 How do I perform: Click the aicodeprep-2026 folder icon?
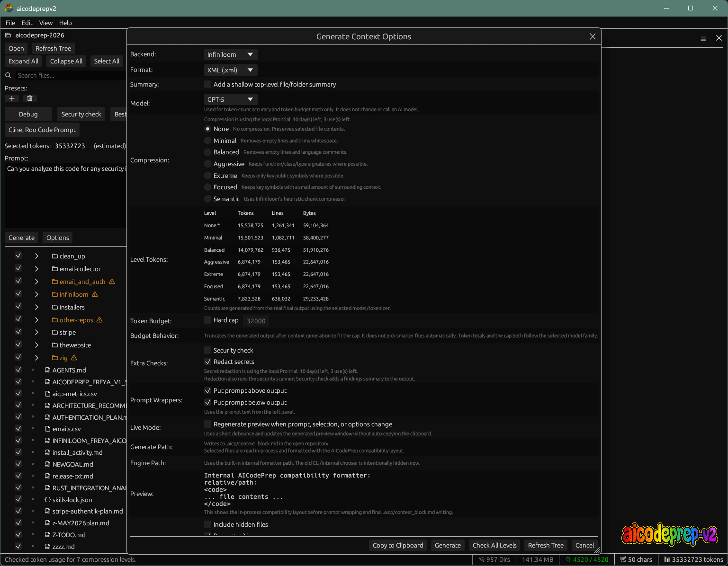tap(8, 35)
